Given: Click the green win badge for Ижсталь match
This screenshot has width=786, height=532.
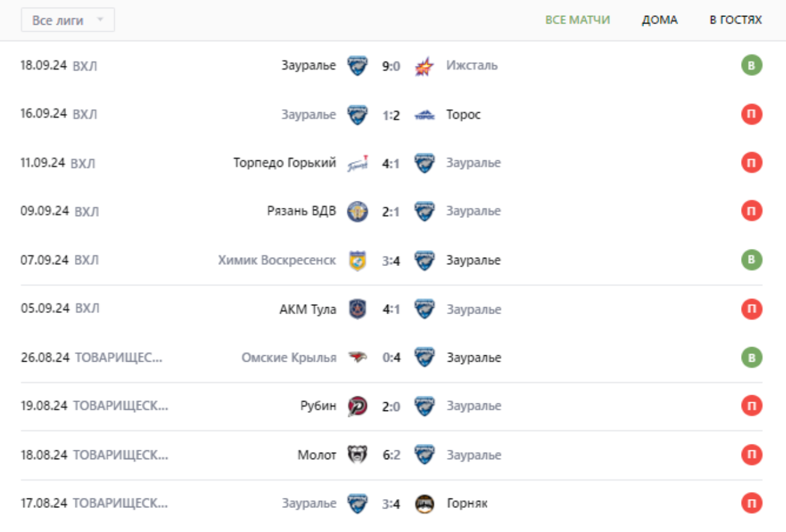Looking at the screenshot, I should tap(752, 65).
